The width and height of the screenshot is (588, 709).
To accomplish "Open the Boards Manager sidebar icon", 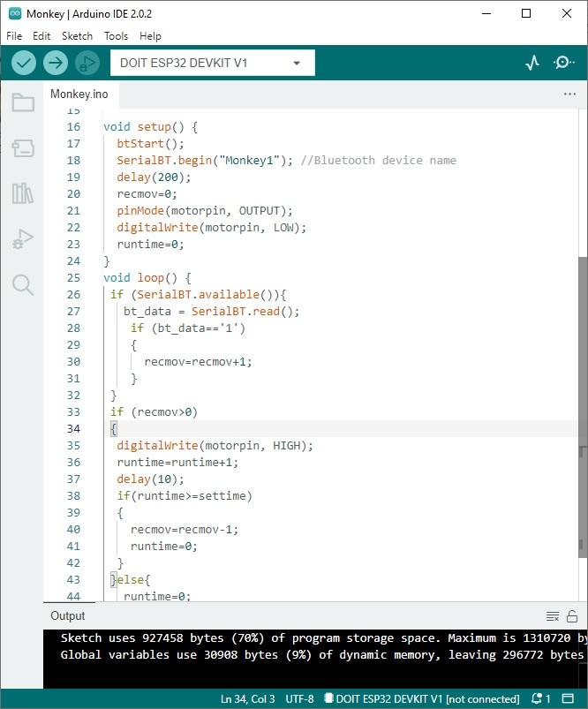I will 23,147.
